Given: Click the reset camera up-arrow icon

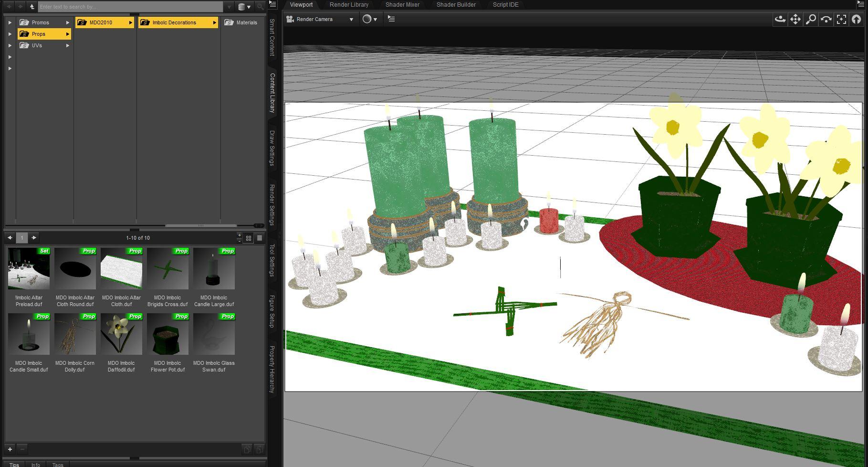Looking at the screenshot, I should [x=857, y=19].
